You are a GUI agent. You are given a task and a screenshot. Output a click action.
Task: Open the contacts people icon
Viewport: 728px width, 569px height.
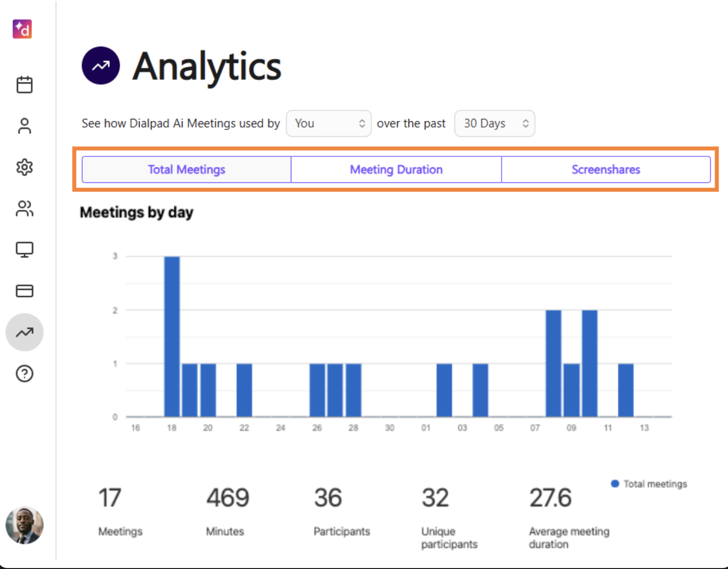point(25,208)
